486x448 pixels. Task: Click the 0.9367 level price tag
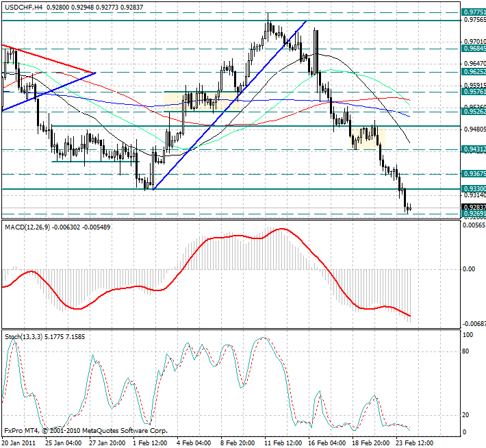pos(474,174)
